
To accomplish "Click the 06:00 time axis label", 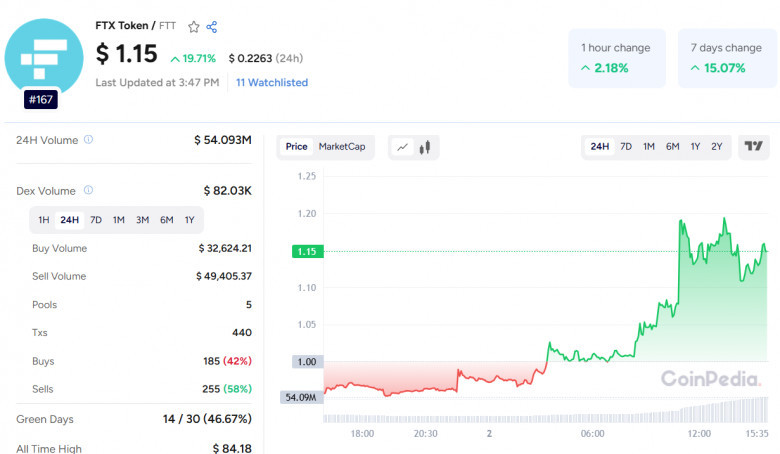I will pos(592,434).
